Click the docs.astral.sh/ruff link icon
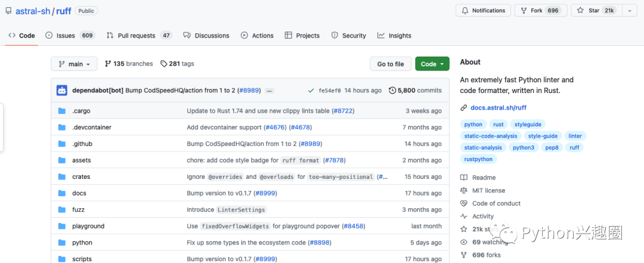Viewport: 644px width, 263px height. [464, 108]
